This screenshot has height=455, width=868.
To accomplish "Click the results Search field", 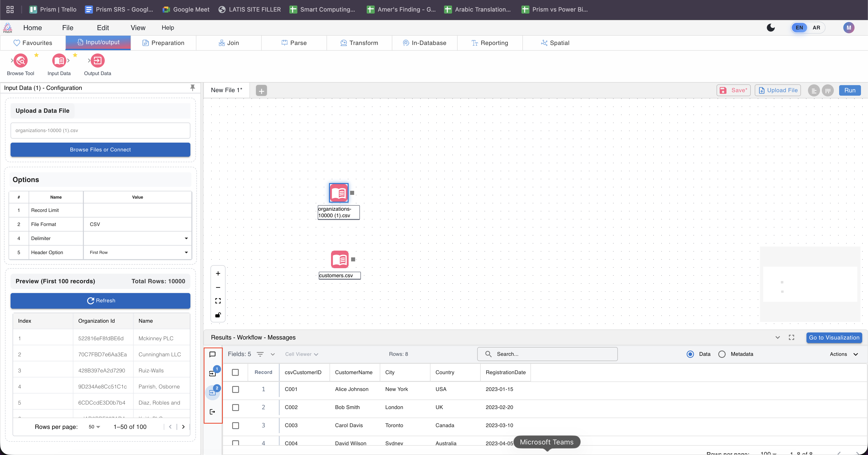I will (x=553, y=354).
